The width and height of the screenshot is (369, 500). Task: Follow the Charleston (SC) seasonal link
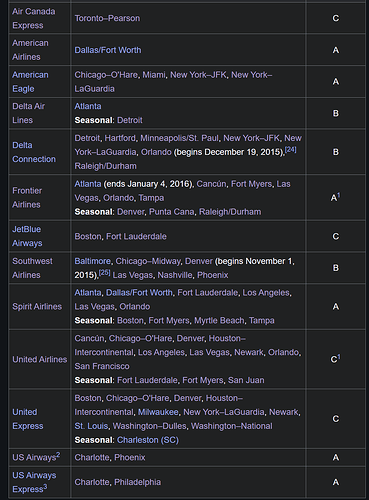148,440
